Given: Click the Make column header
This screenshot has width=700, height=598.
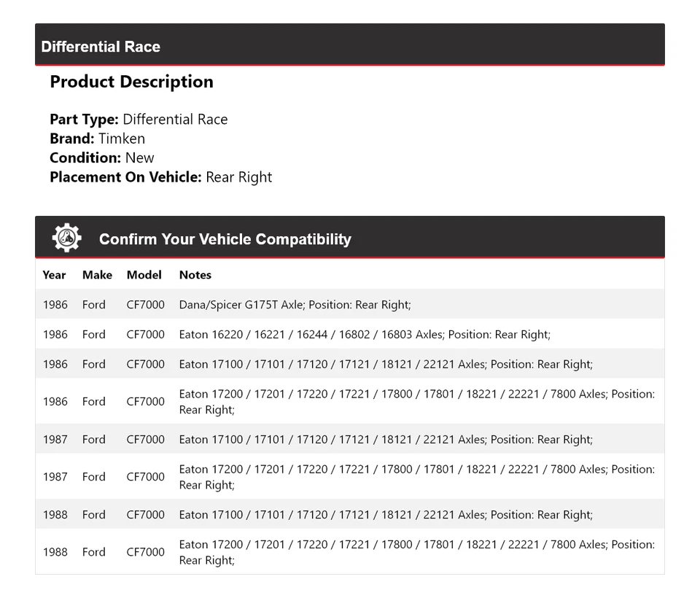Looking at the screenshot, I should [x=97, y=275].
